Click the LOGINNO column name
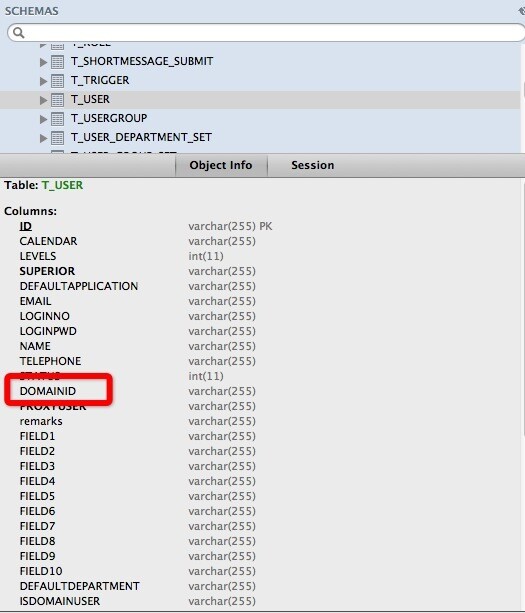Image resolution: width=525 pixels, height=613 pixels. pos(45,316)
